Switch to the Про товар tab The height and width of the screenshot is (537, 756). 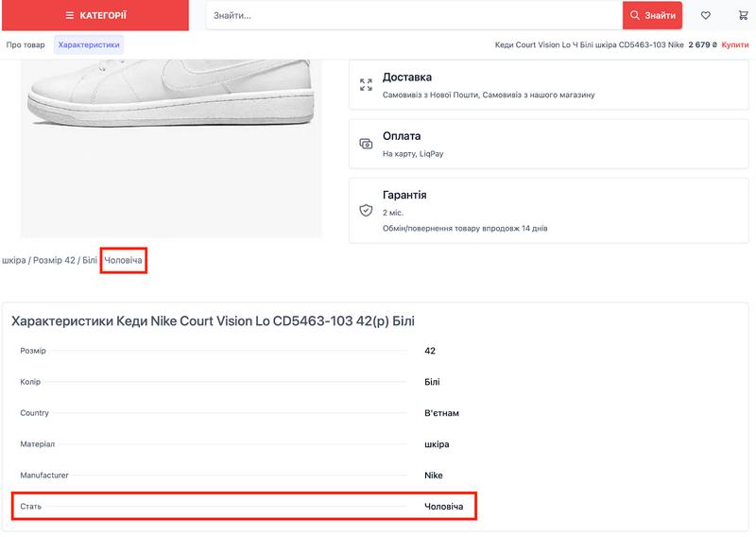pyautogui.click(x=26, y=44)
